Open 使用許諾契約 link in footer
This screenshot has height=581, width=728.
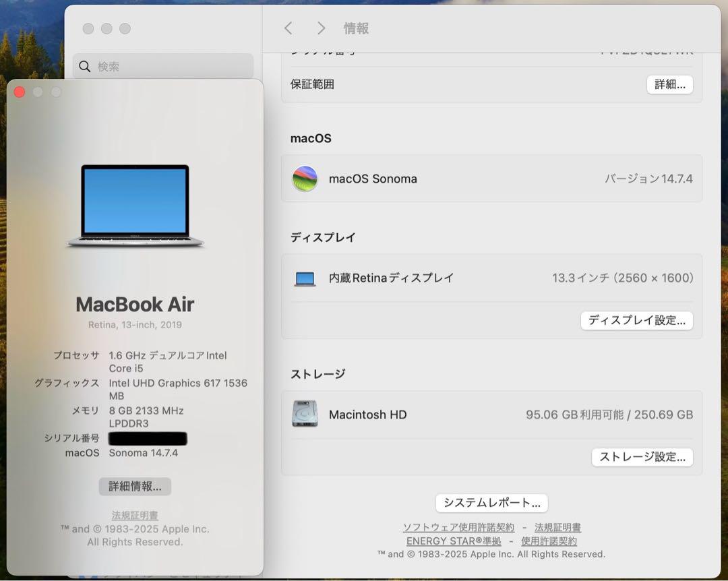click(549, 541)
